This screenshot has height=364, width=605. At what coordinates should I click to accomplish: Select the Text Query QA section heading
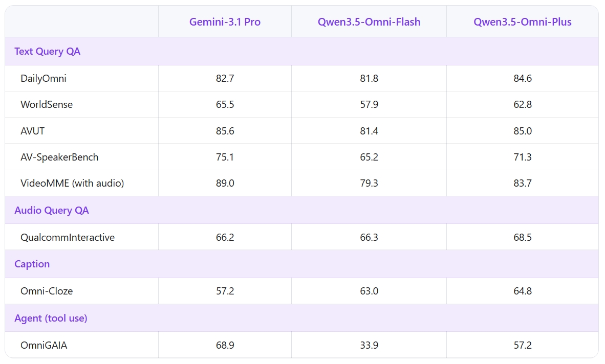point(47,51)
